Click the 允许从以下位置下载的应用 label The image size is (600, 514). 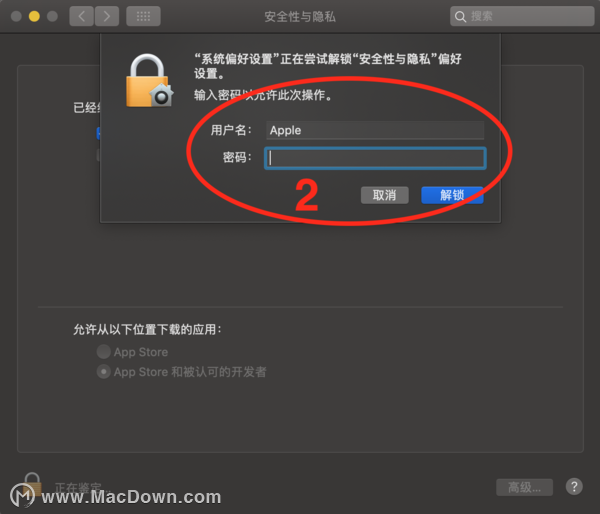pyautogui.click(x=147, y=329)
